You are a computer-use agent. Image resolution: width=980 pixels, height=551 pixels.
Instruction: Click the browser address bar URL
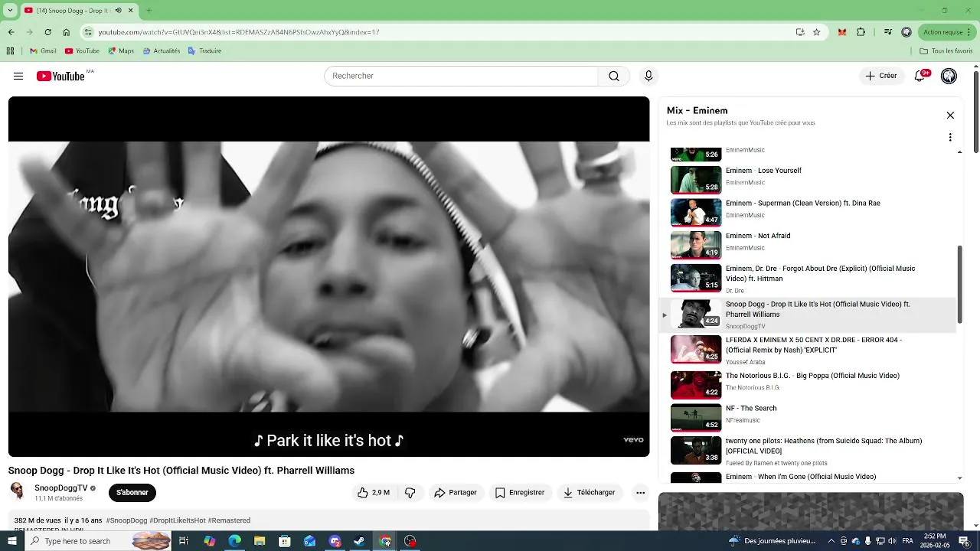(239, 32)
